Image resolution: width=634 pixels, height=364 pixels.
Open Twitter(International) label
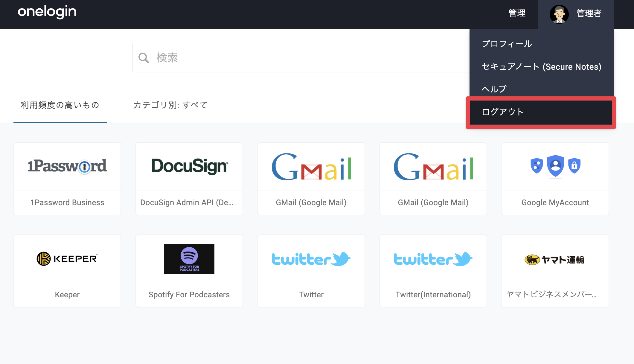433,295
